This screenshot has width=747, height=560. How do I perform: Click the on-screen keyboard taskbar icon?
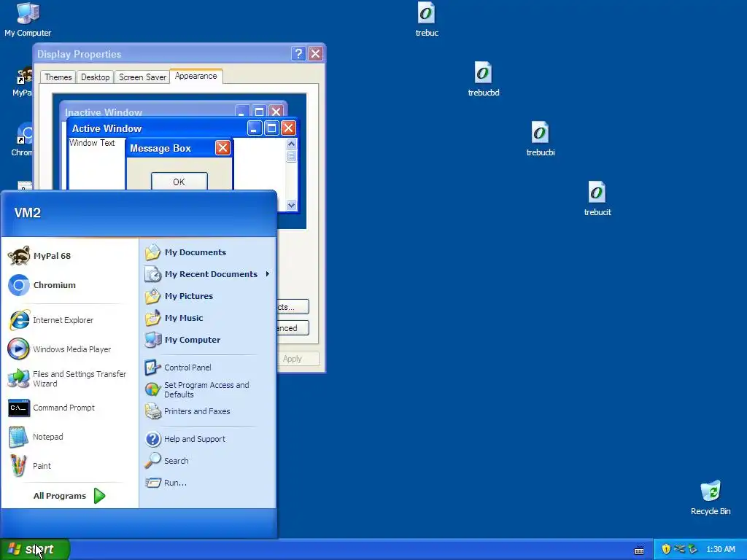[x=639, y=550]
